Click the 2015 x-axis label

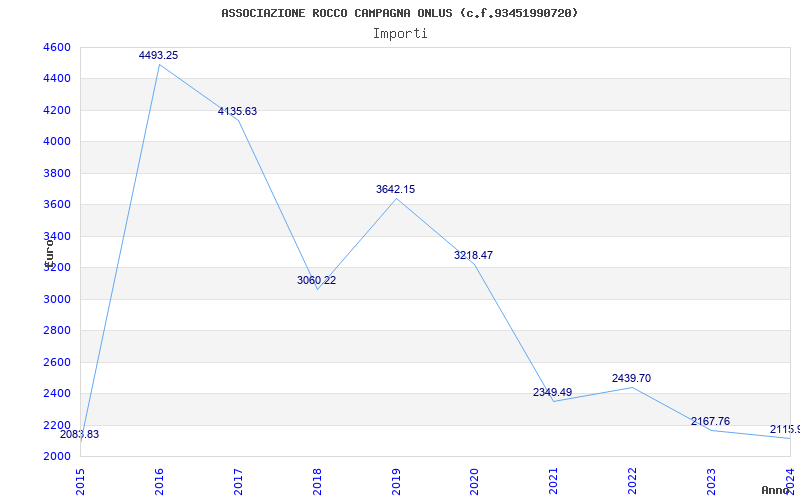click(x=80, y=481)
